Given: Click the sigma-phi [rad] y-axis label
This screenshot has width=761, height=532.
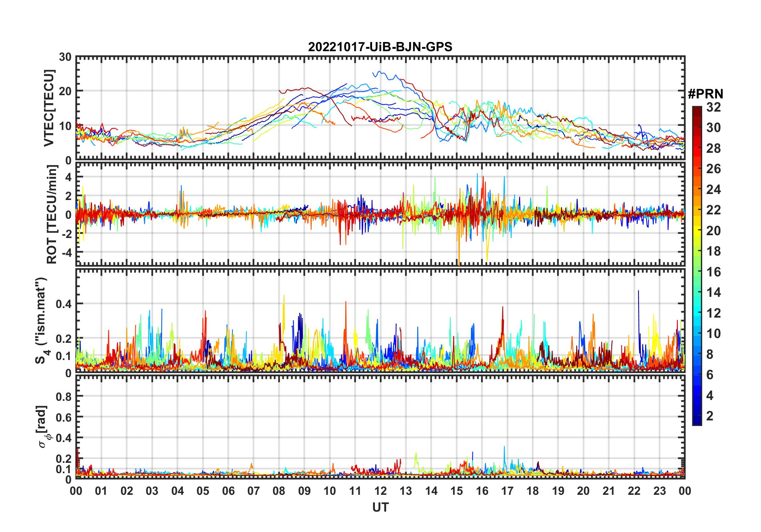Looking at the screenshot, I should click(43, 427).
